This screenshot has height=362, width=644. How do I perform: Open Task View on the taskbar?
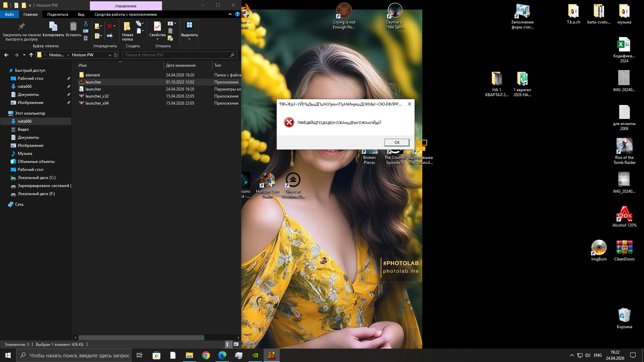[x=140, y=355]
